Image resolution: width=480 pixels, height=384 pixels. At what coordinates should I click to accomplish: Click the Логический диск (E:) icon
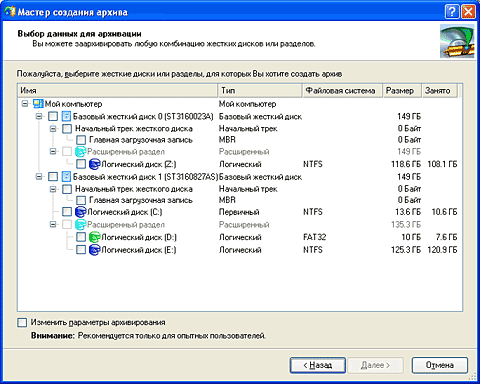coord(95,250)
